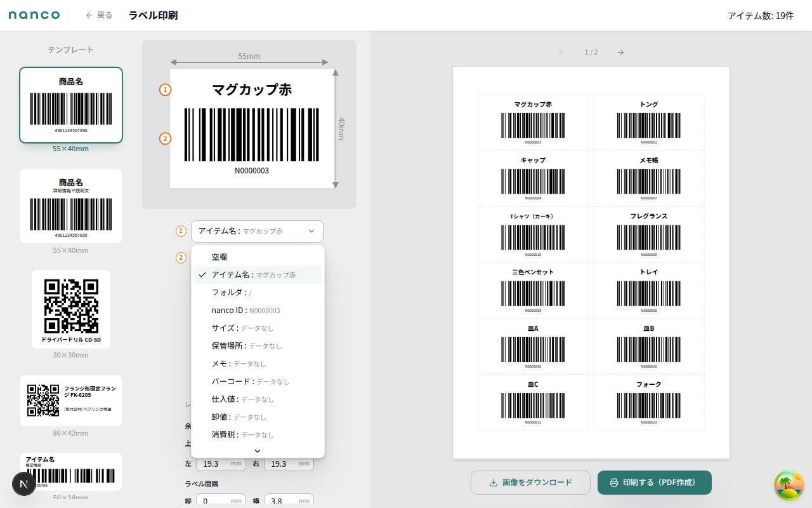Click the nanco logo

tap(34, 15)
